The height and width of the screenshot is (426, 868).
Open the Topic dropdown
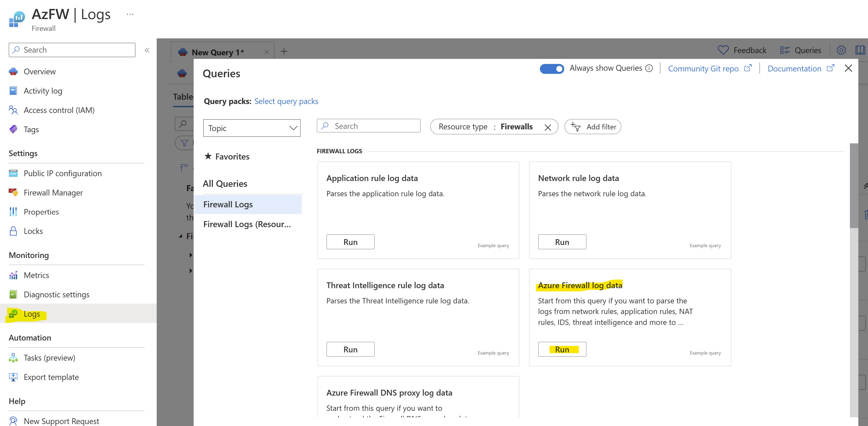tap(252, 128)
